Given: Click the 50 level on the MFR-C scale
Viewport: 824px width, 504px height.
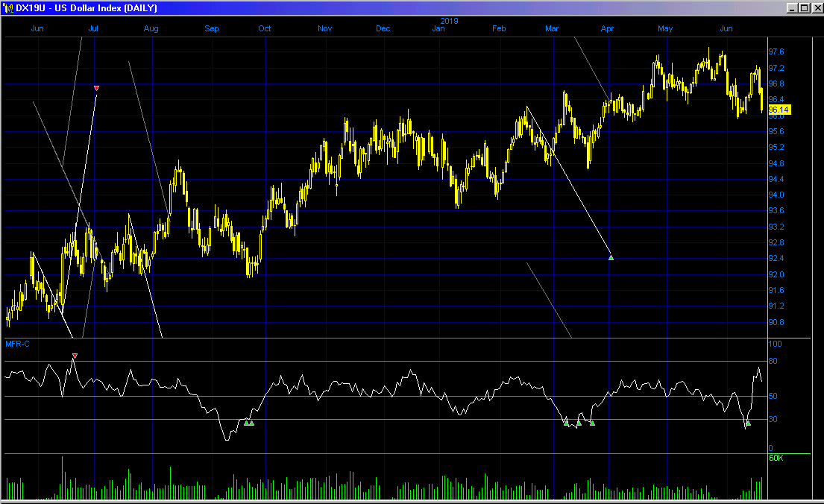Looking at the screenshot, I should pos(773,396).
